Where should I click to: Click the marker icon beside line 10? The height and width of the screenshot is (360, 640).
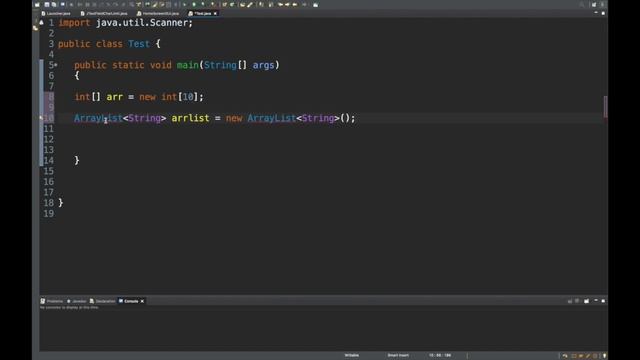41,118
